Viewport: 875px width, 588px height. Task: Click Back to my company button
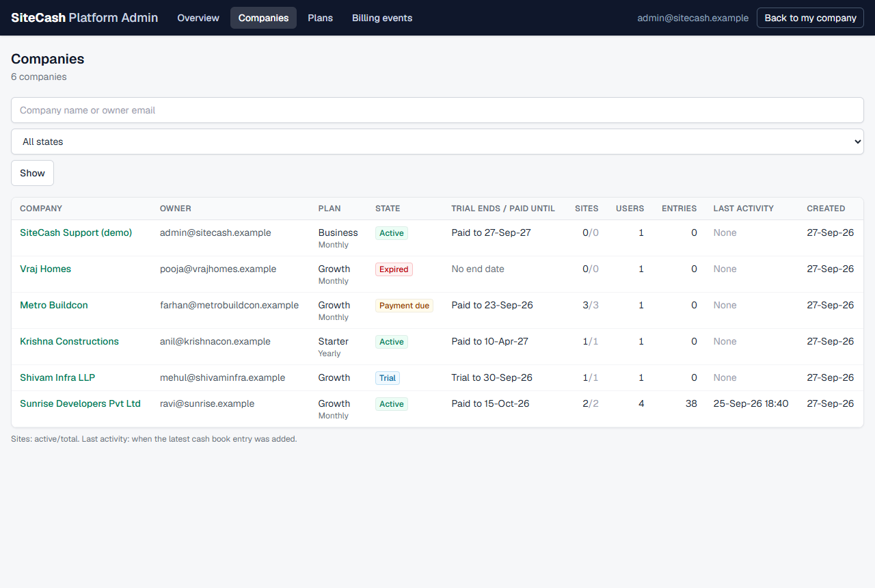pyautogui.click(x=810, y=18)
